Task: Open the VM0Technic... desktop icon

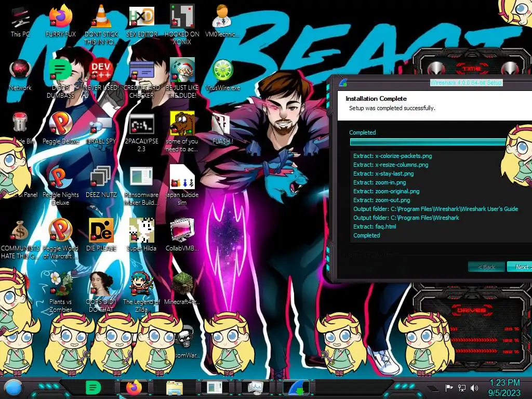Action: [x=222, y=20]
